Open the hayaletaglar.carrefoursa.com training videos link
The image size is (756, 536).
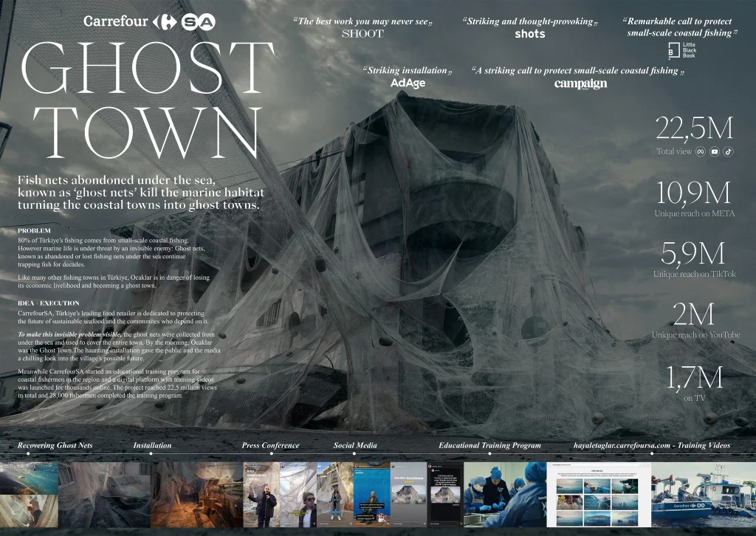tap(651, 445)
